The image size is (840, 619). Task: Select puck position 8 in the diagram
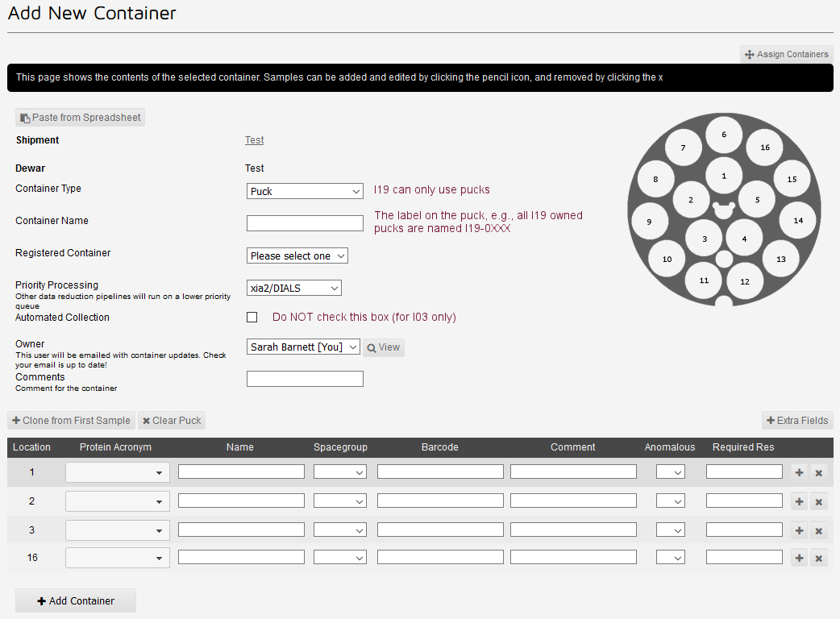[x=655, y=180]
